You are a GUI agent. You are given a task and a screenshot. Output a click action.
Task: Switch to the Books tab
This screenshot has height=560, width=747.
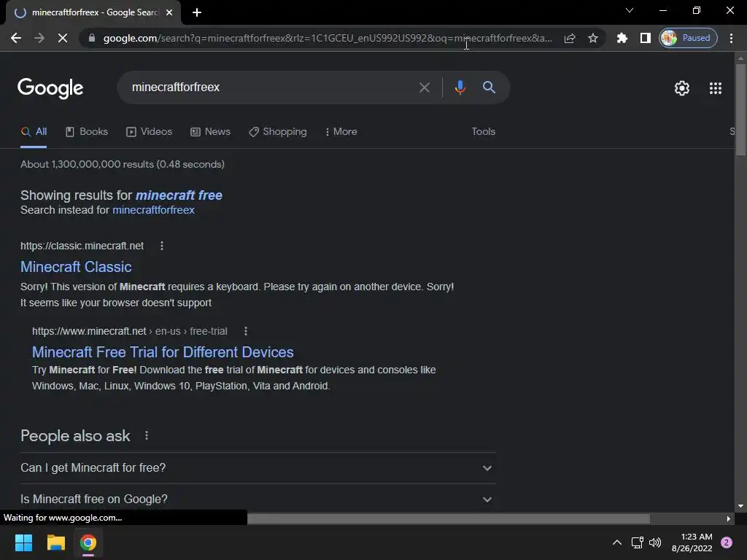click(x=87, y=132)
